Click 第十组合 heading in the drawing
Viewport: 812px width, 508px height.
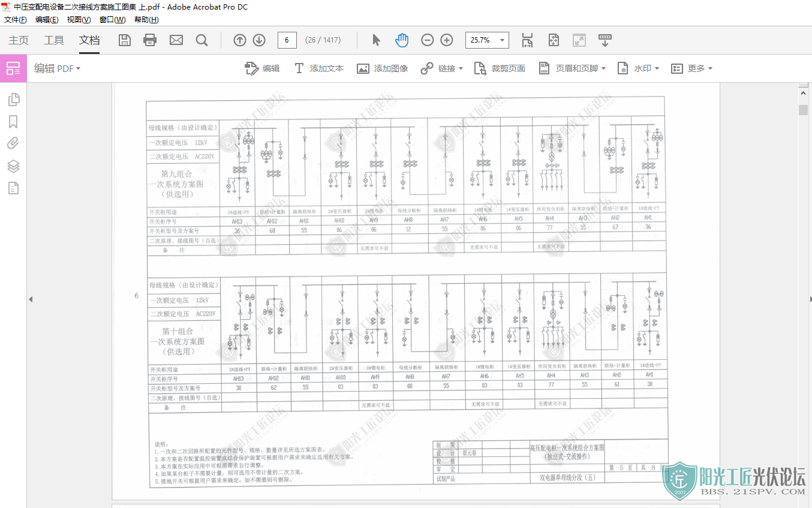178,331
